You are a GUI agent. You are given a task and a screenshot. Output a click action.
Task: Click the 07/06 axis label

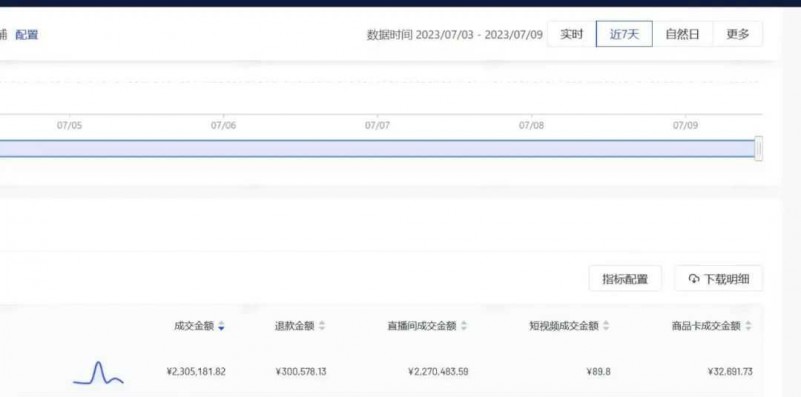pyautogui.click(x=223, y=126)
